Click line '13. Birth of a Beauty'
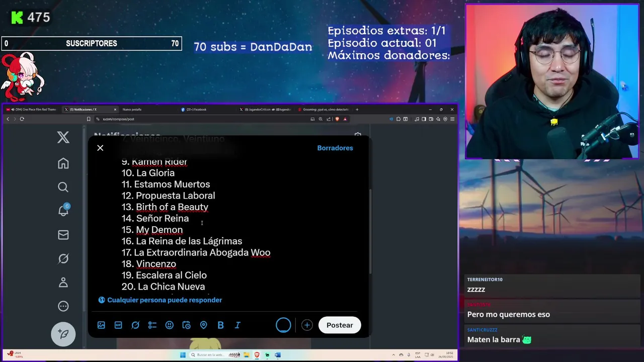 click(165, 207)
